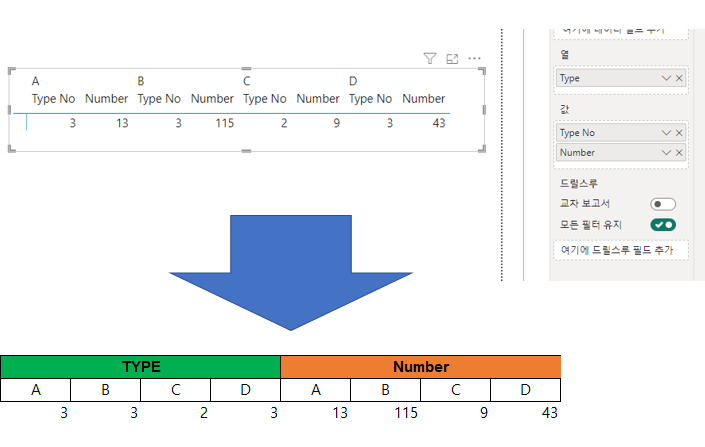Click the orange Number header cell
This screenshot has width=705, height=447.
[421, 367]
